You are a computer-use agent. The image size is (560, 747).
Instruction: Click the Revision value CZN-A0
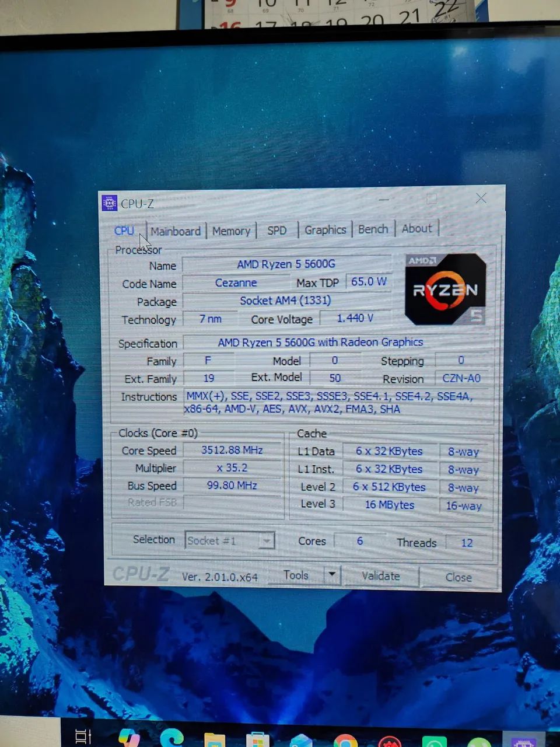point(461,378)
